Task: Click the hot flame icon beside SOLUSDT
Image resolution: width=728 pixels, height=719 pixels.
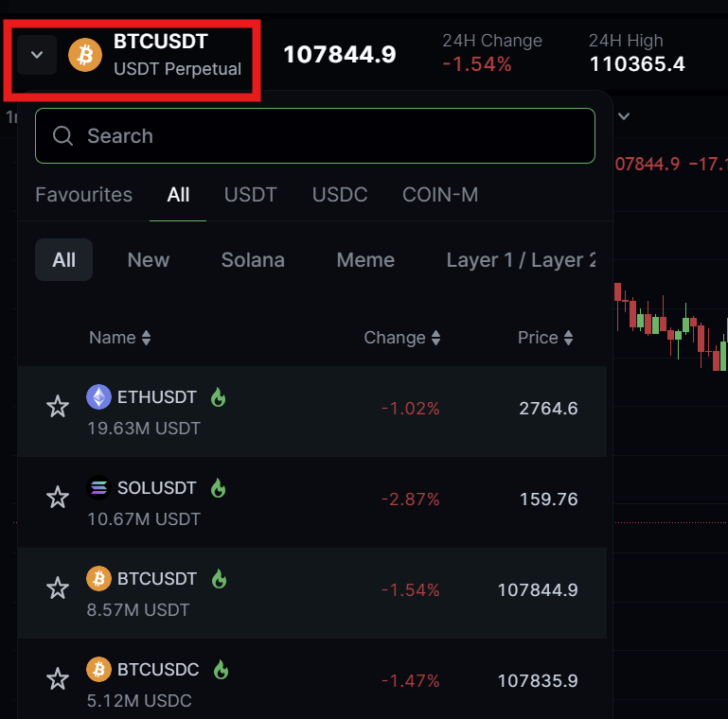Action: [219, 488]
